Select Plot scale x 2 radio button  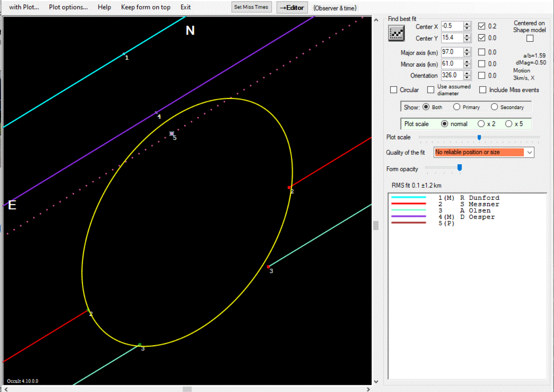[x=481, y=124]
